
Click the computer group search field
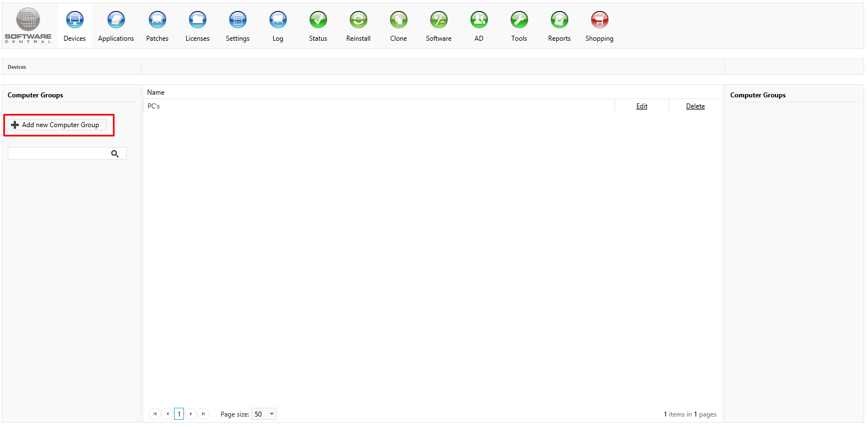58,154
